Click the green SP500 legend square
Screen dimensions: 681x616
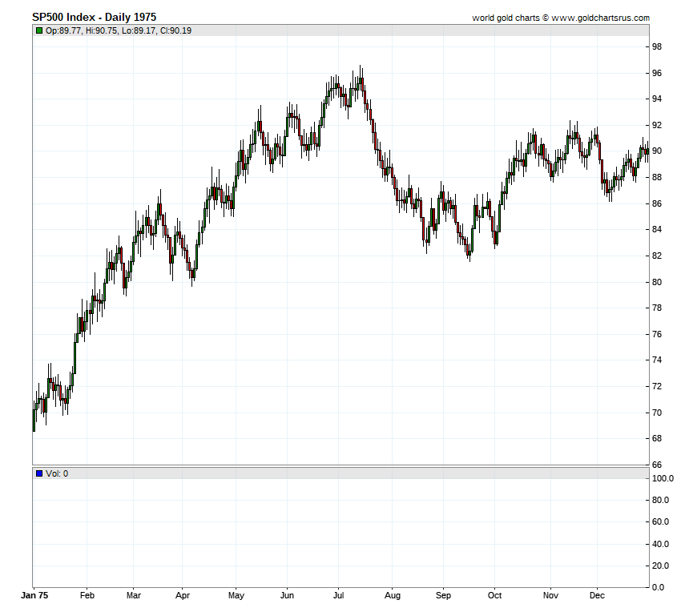pyautogui.click(x=39, y=30)
